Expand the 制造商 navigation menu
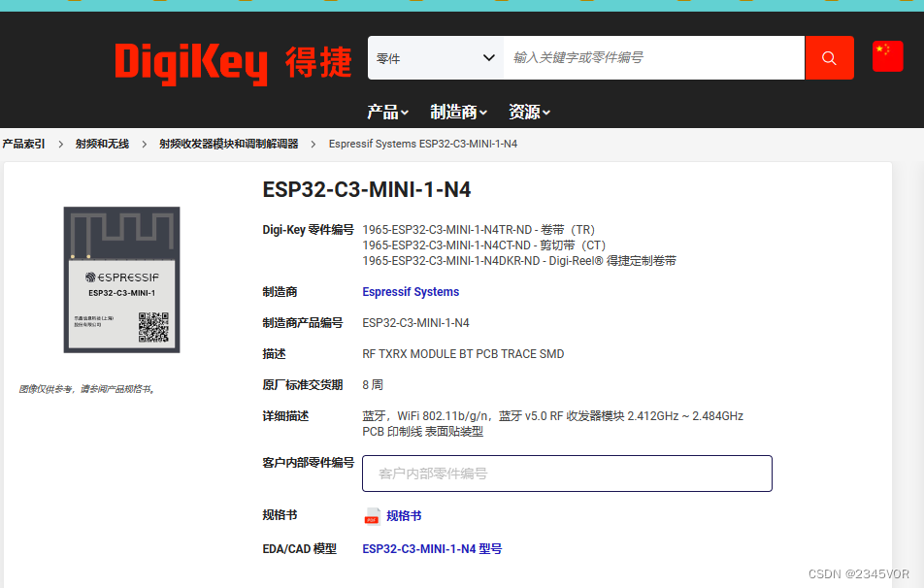The image size is (924, 588). point(458,112)
